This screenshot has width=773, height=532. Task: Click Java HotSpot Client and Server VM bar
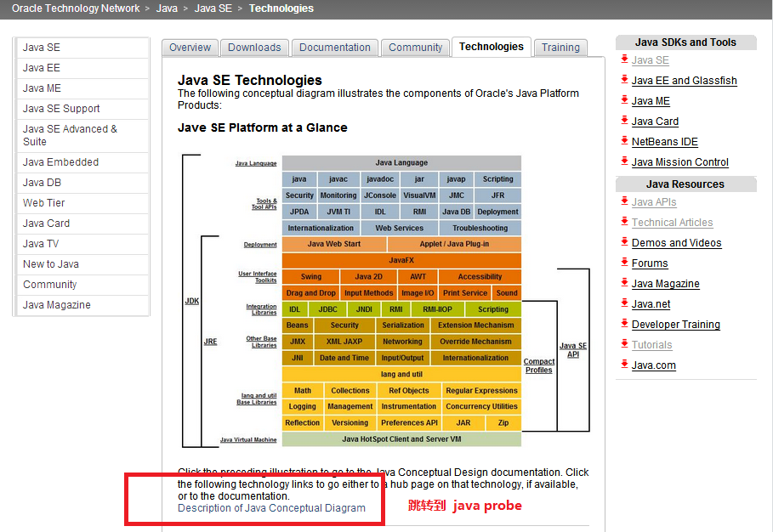pos(401,439)
